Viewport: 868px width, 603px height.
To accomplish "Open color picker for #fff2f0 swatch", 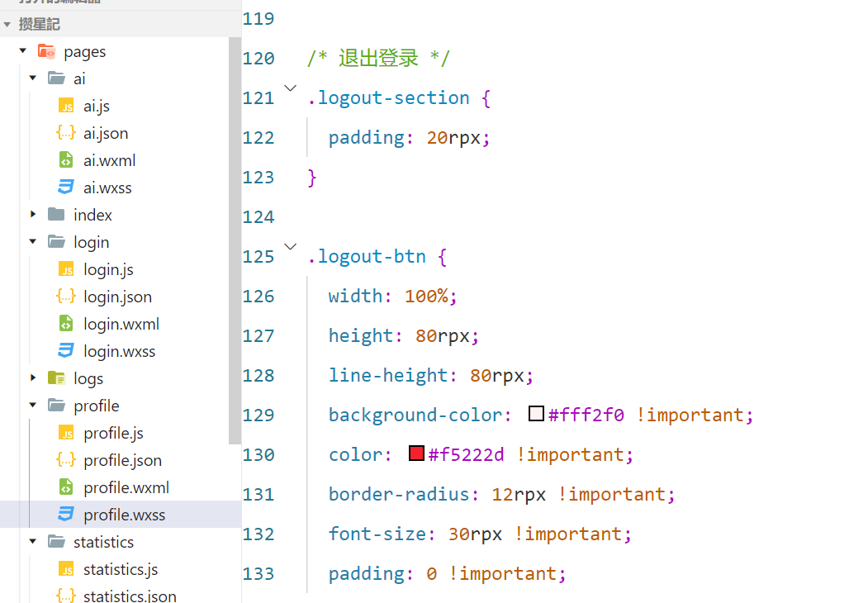I will (536, 414).
